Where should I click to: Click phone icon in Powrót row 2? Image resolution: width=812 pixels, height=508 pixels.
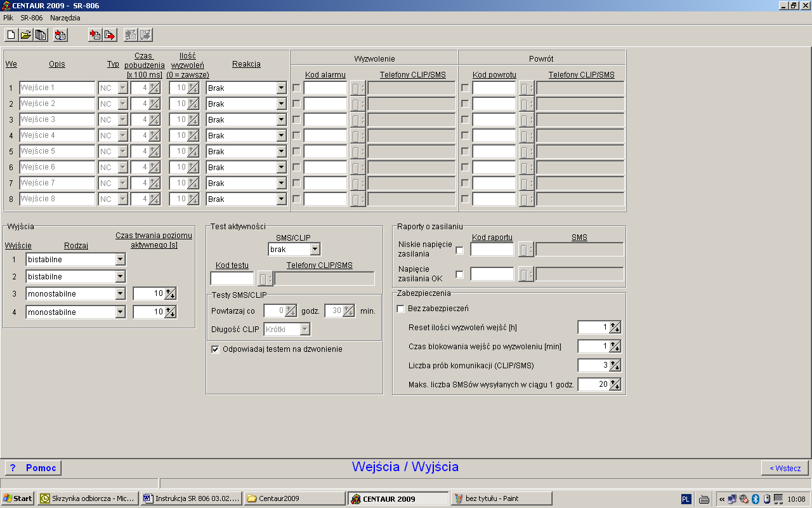click(526, 104)
